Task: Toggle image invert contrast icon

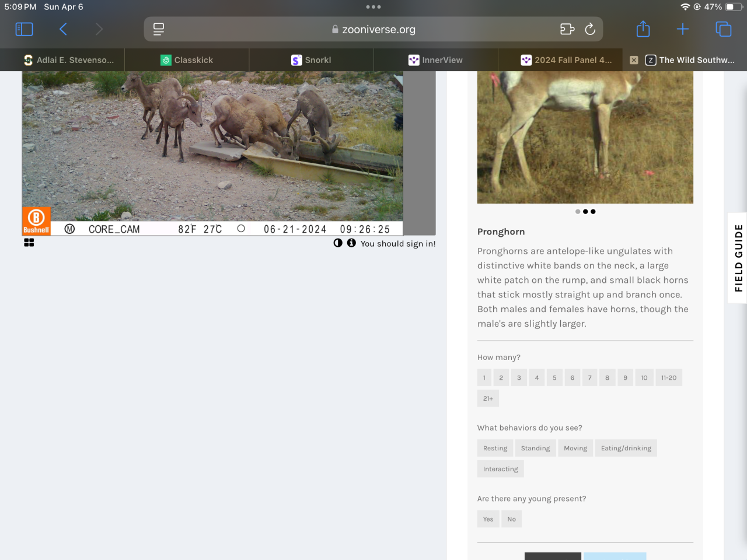Action: [x=338, y=243]
